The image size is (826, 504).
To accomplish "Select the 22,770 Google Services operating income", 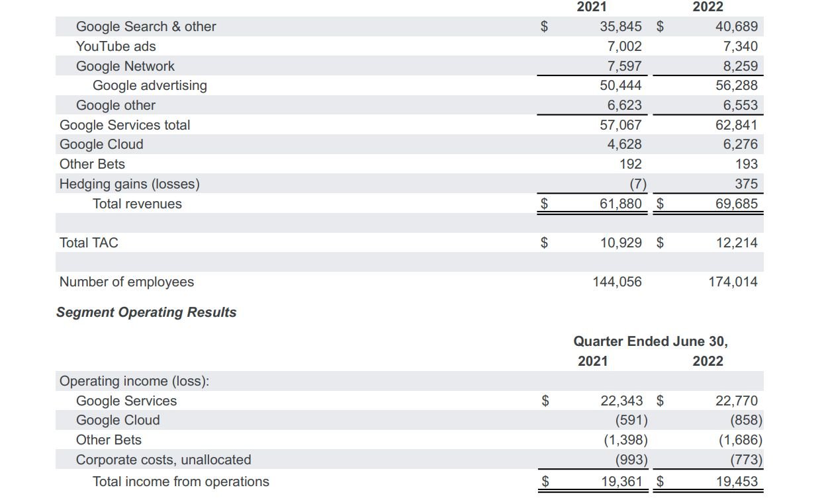I will [x=736, y=401].
